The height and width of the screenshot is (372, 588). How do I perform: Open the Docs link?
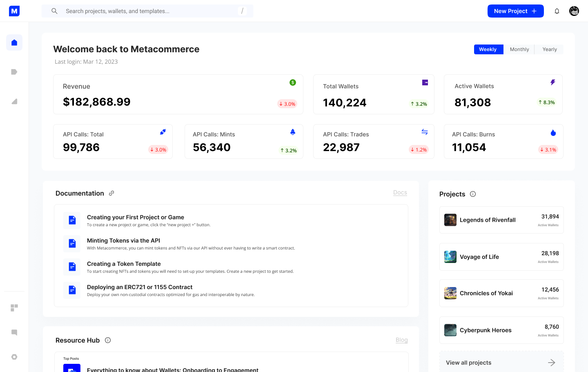point(400,192)
